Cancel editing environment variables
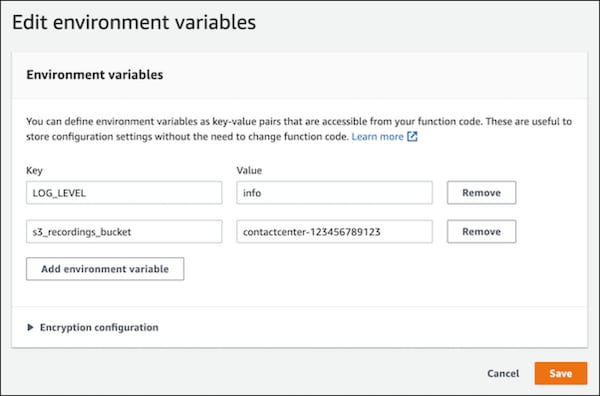 (x=503, y=373)
